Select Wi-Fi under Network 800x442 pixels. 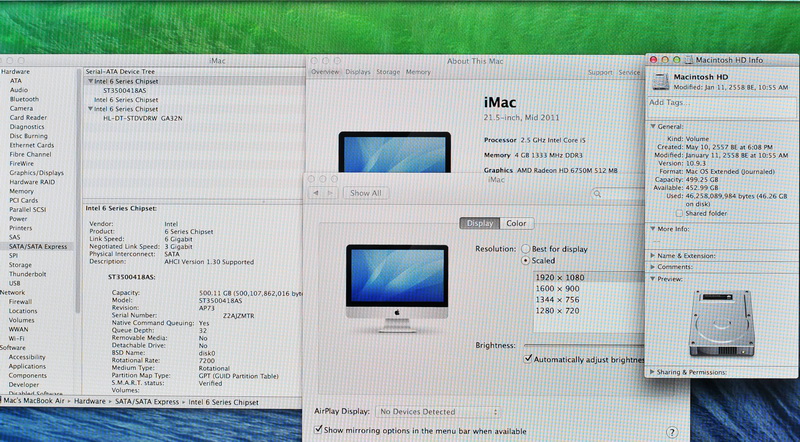pos(16,338)
